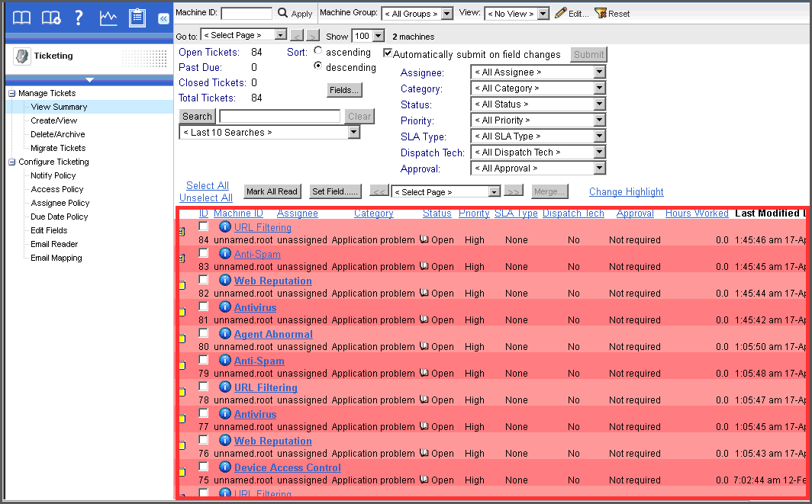The image size is (812, 504).
Task: Check the box for ticket 84
Action: 204,226
